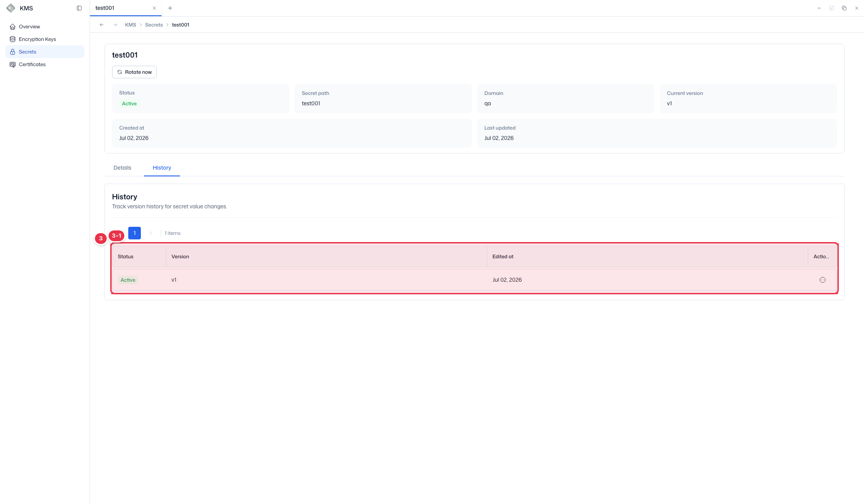Click the KMS logo icon
The image size is (864, 504).
(x=11, y=8)
